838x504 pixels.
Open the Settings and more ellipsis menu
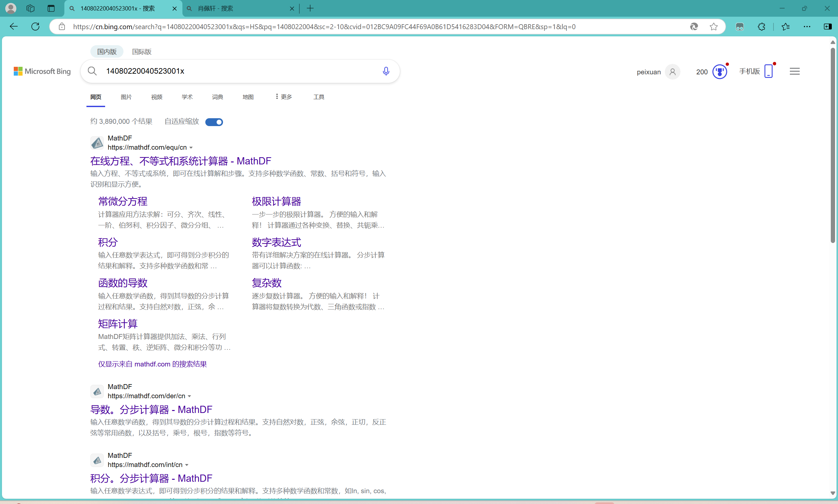pyautogui.click(x=807, y=27)
